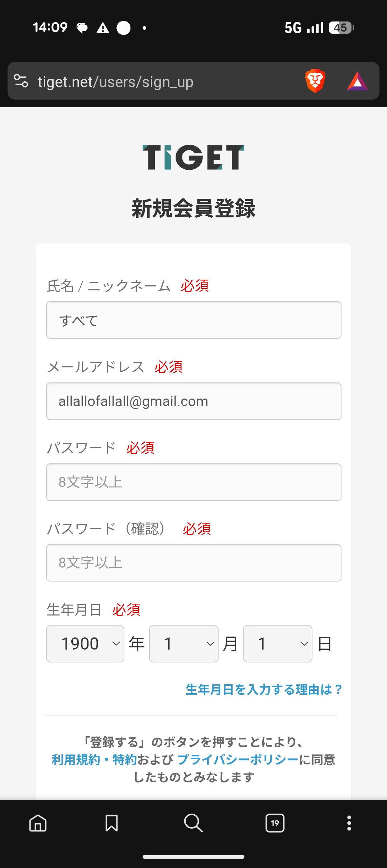
Task: Tap the search magnifier icon
Action: point(193,823)
